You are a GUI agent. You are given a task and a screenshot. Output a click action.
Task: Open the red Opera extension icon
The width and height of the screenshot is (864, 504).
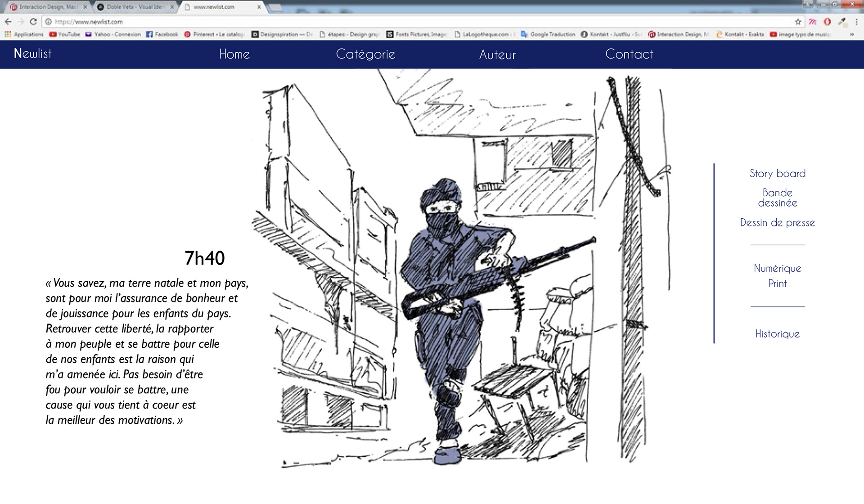[827, 22]
